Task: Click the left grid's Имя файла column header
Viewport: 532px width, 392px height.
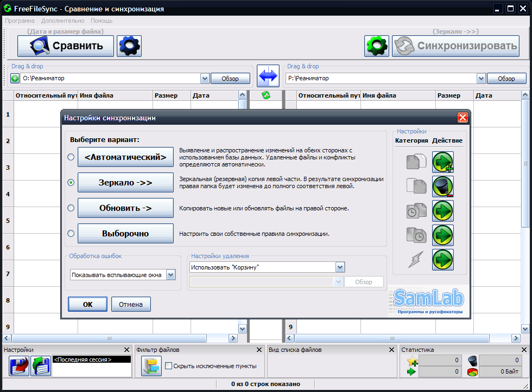Action: click(115, 95)
